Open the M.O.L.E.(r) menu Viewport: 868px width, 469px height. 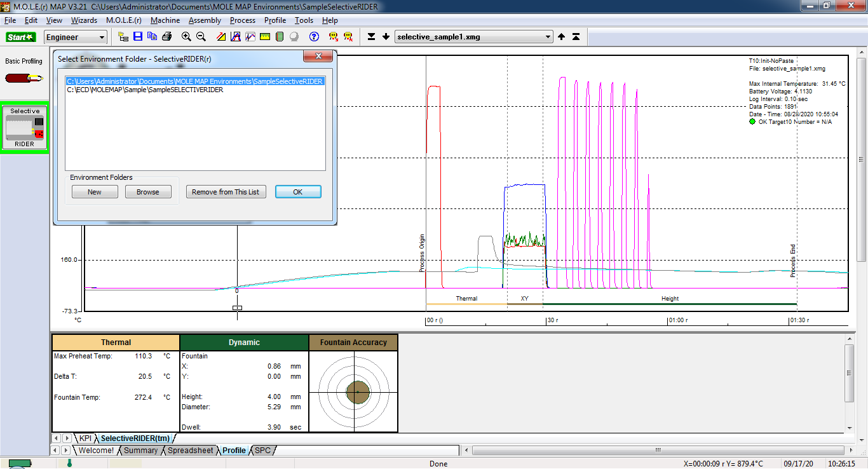tap(124, 20)
